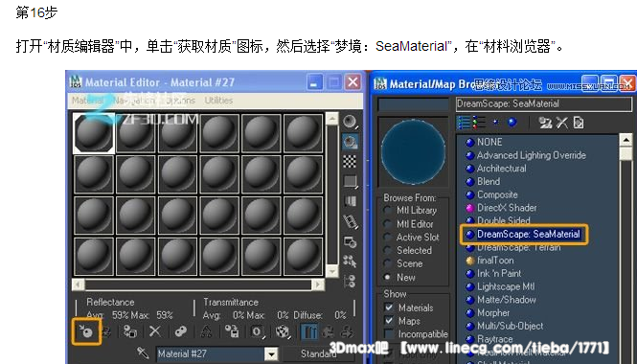Click the Video Color Check icon
The height and width of the screenshot is (364, 637).
tap(350, 201)
